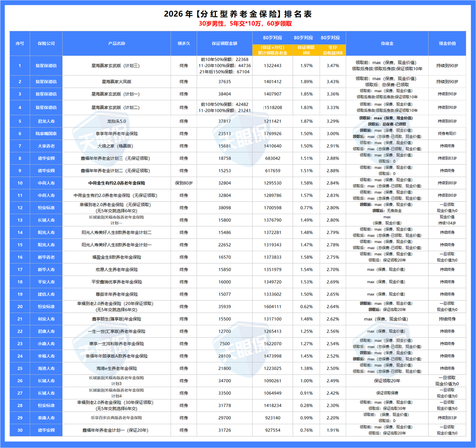
Task: Click the 产品名称 column header
Action: pyautogui.click(x=116, y=43)
